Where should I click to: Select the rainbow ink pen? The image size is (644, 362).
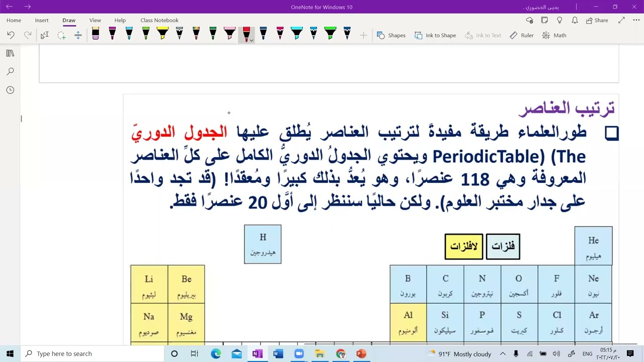click(x=196, y=34)
